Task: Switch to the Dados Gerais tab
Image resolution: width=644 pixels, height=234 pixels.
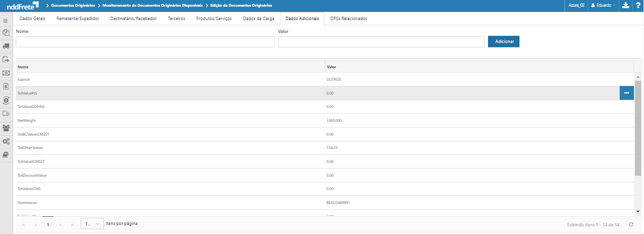Action: click(32, 19)
